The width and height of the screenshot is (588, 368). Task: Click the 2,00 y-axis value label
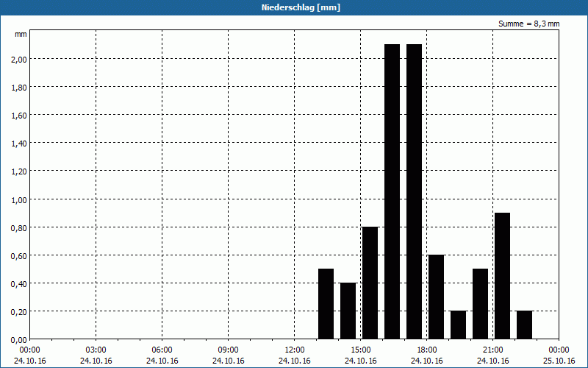pyautogui.click(x=18, y=59)
